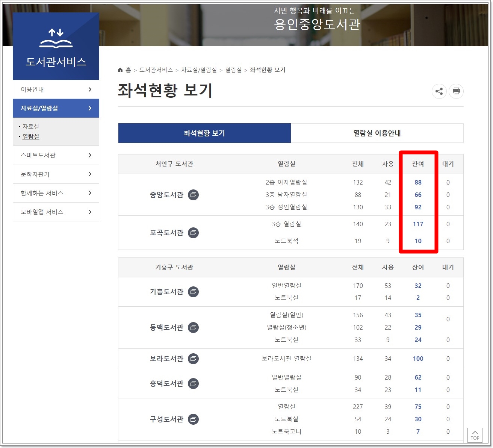Click the 노트북코너 room name

[286, 431]
